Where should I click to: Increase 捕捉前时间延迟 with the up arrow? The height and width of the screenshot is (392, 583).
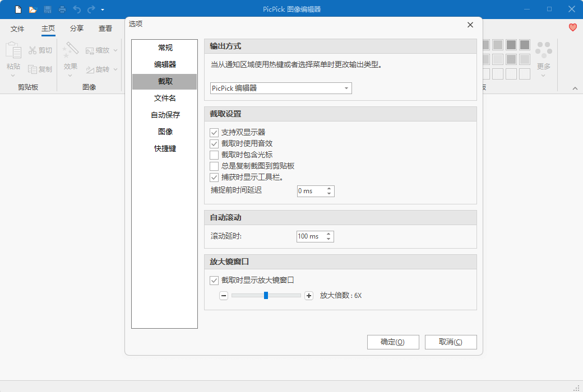[x=329, y=188]
